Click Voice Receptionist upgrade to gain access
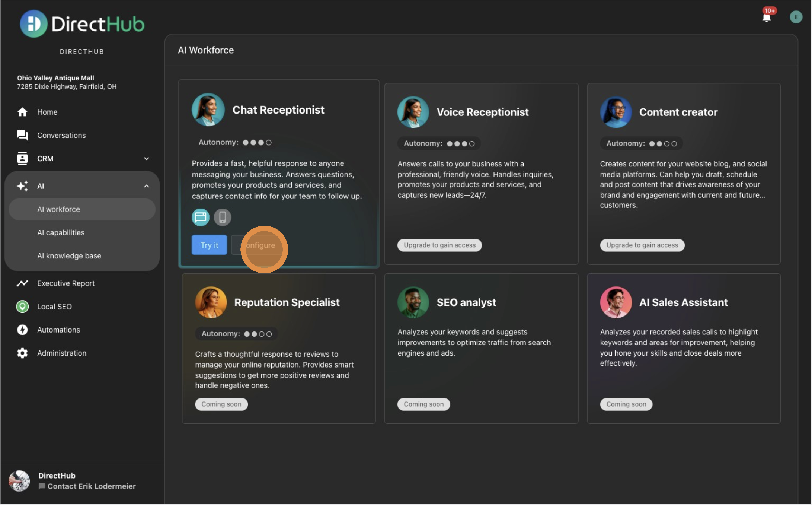The height and width of the screenshot is (505, 812). [439, 245]
